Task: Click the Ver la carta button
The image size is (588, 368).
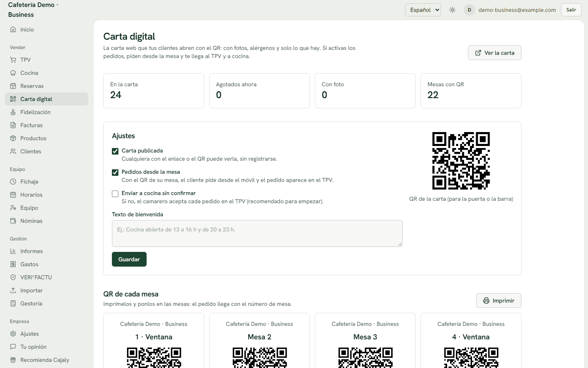Action: (494, 53)
